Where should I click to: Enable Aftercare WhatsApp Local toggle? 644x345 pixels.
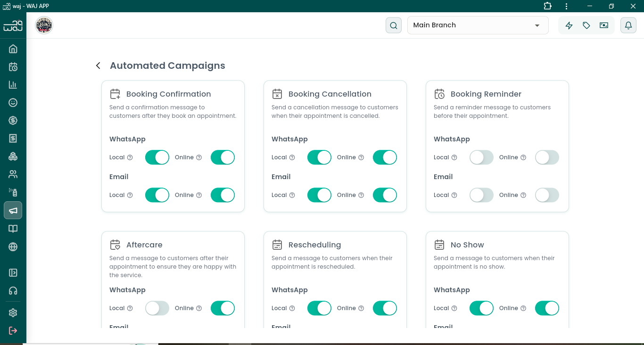pos(157,308)
